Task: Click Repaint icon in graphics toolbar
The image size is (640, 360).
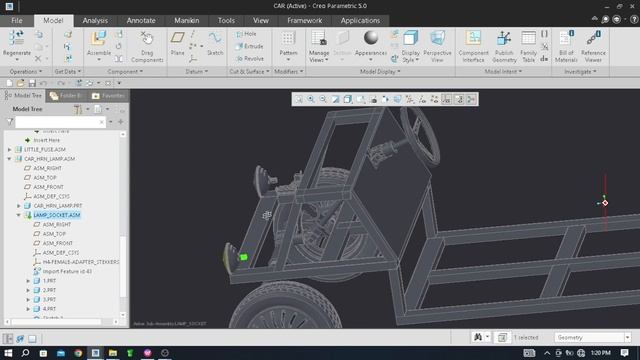Action: 336,99
